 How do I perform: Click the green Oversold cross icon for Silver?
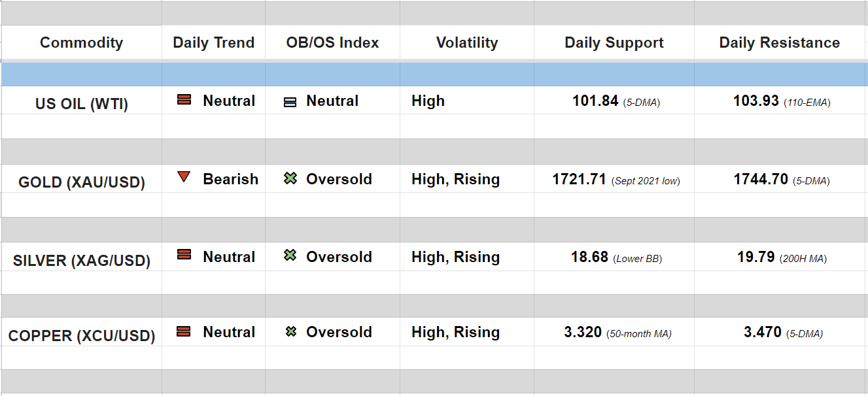[x=290, y=256]
